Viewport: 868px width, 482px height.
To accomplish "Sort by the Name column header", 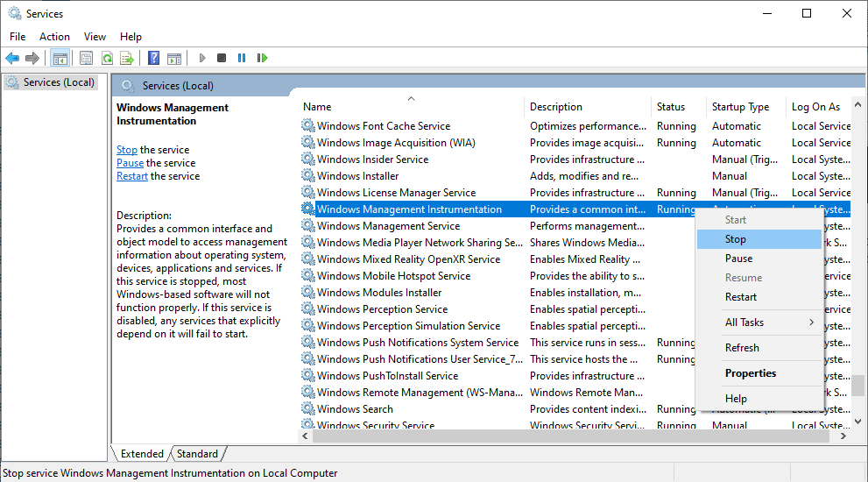I will coord(410,107).
